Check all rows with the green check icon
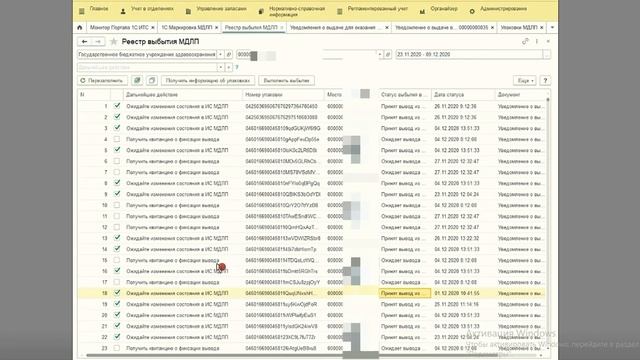 (137, 80)
